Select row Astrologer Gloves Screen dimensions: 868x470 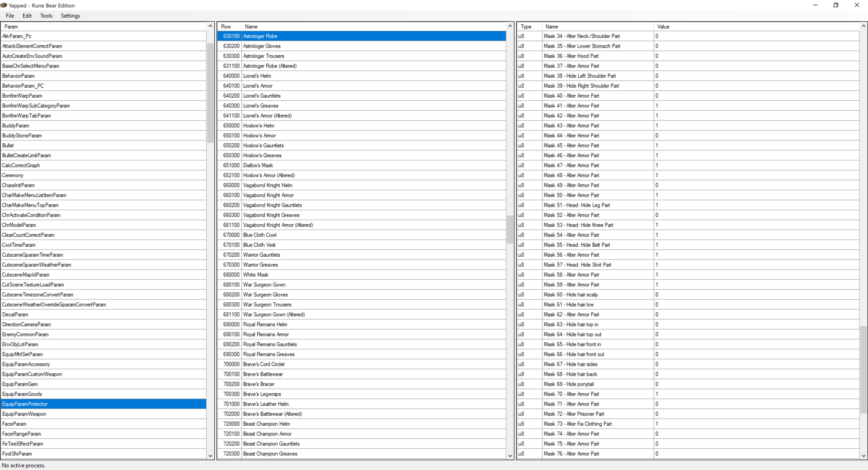pos(362,46)
